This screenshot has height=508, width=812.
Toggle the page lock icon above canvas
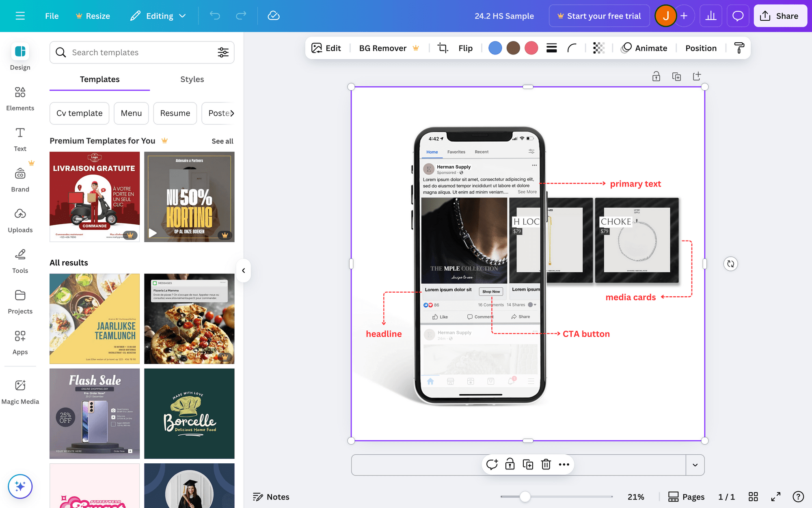pos(656,76)
